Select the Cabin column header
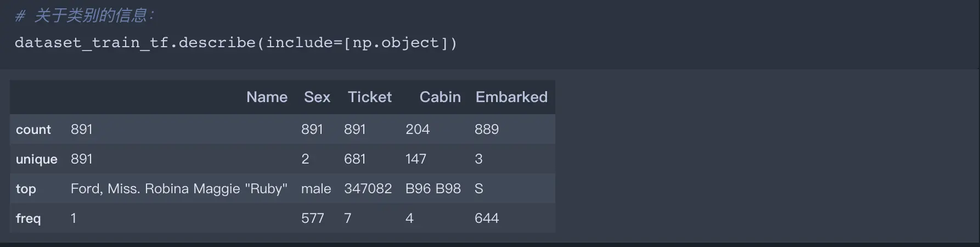Viewport: 980px width, 247px height. point(440,97)
